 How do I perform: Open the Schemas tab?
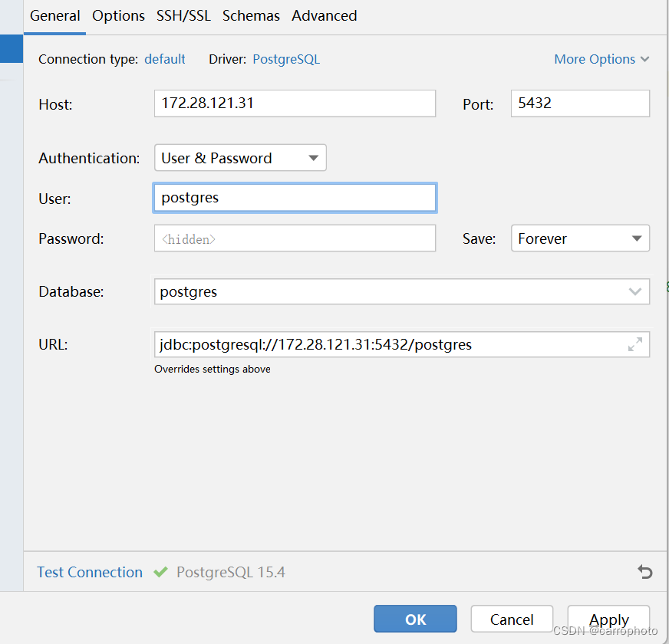(x=251, y=15)
